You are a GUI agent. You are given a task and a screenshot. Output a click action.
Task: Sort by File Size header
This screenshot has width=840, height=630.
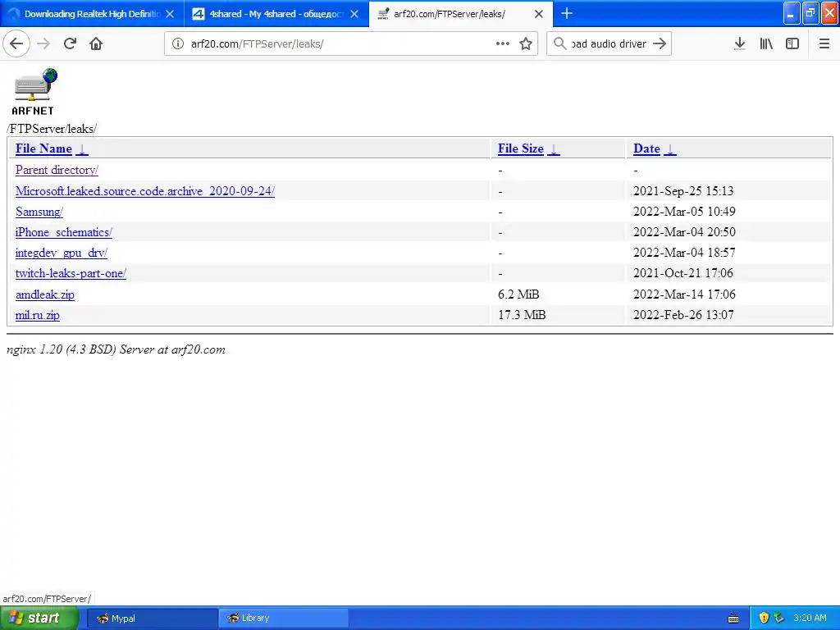click(520, 148)
